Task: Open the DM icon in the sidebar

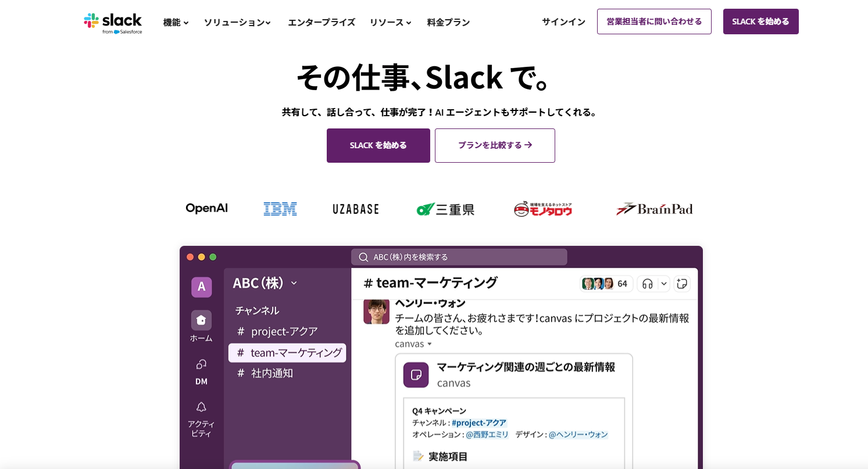Action: [201, 365]
